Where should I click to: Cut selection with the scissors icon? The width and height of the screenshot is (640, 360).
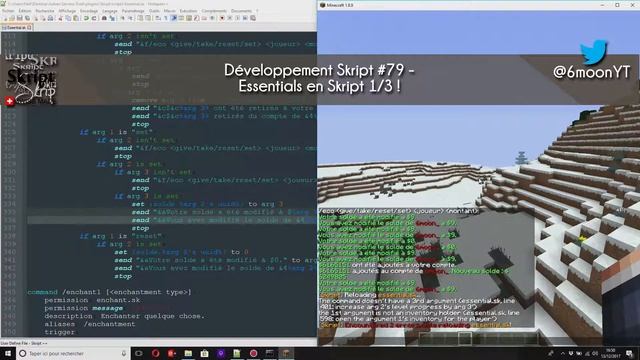coord(60,18)
